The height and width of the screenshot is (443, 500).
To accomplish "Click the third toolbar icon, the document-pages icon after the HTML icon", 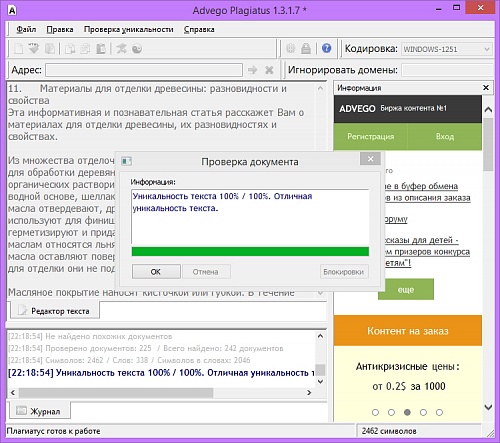I will 50,49.
